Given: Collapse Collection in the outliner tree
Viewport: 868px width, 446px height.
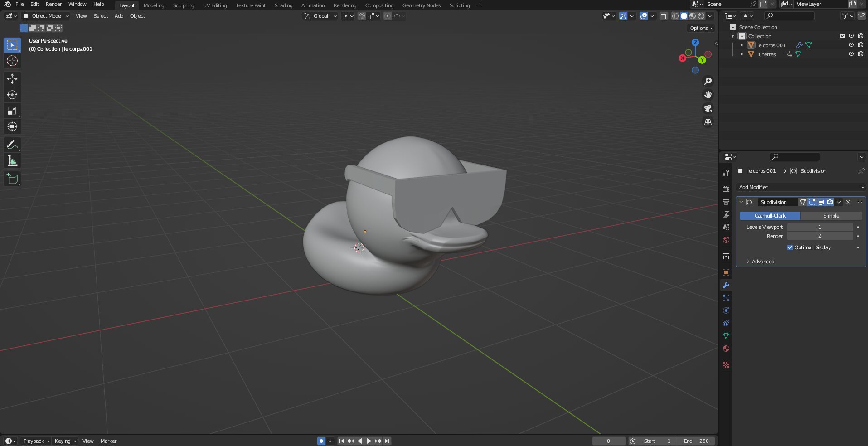Looking at the screenshot, I should tap(733, 36).
